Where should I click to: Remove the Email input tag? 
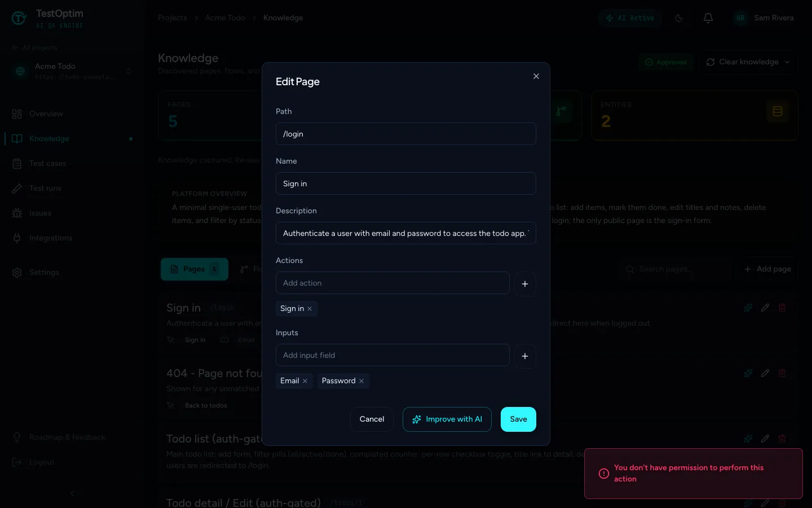[305, 381]
